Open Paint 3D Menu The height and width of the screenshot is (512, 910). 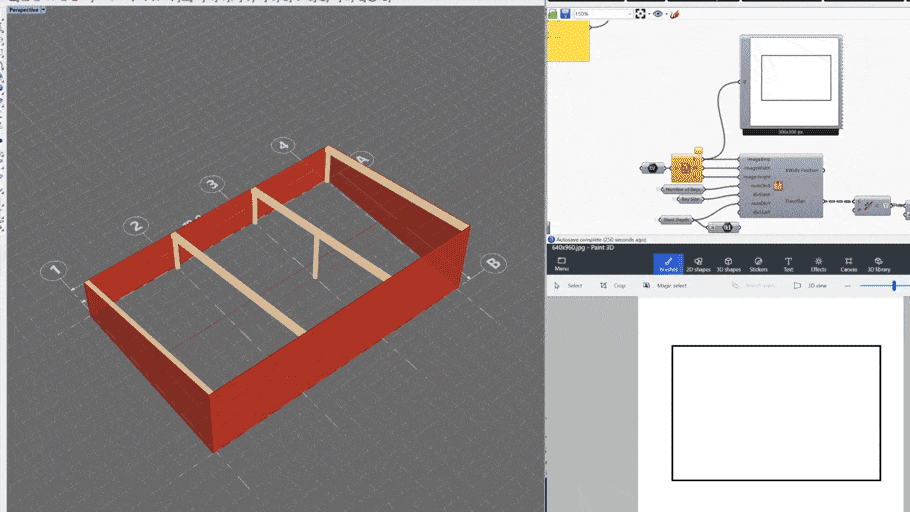point(561,264)
